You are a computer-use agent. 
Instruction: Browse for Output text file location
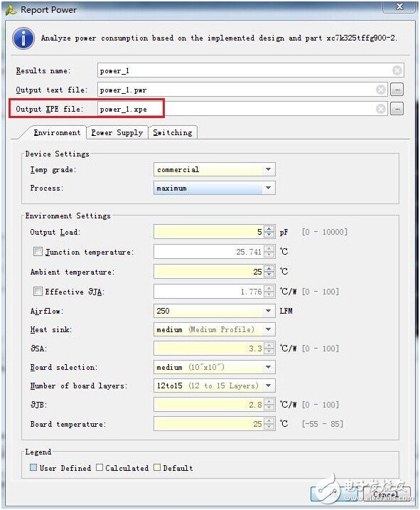pyautogui.click(x=397, y=90)
